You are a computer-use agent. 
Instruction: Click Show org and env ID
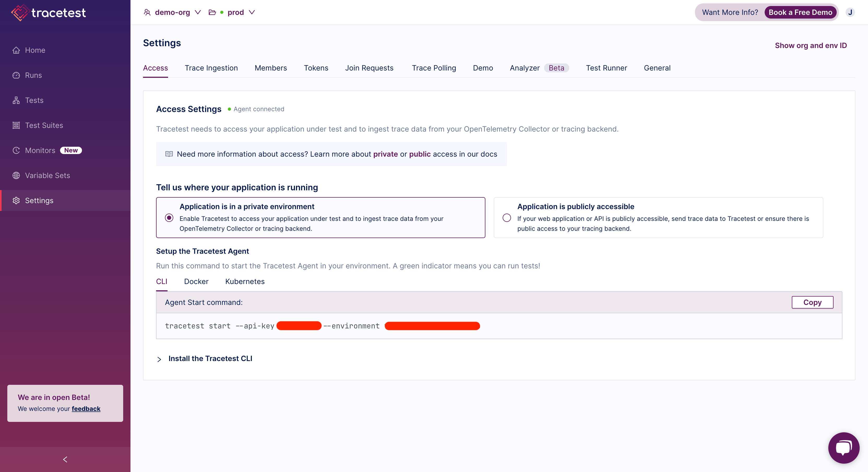pos(811,45)
